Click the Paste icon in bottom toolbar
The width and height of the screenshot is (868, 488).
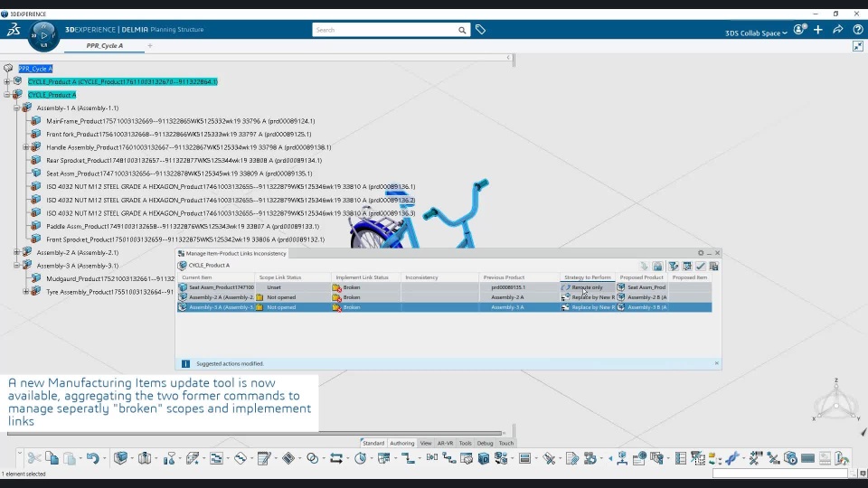point(70,458)
